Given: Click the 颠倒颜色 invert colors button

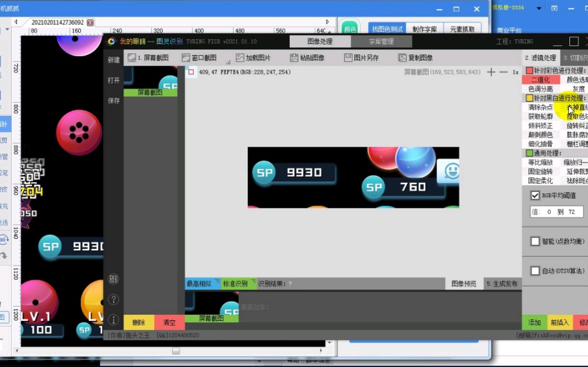Looking at the screenshot, I should pos(541,135).
